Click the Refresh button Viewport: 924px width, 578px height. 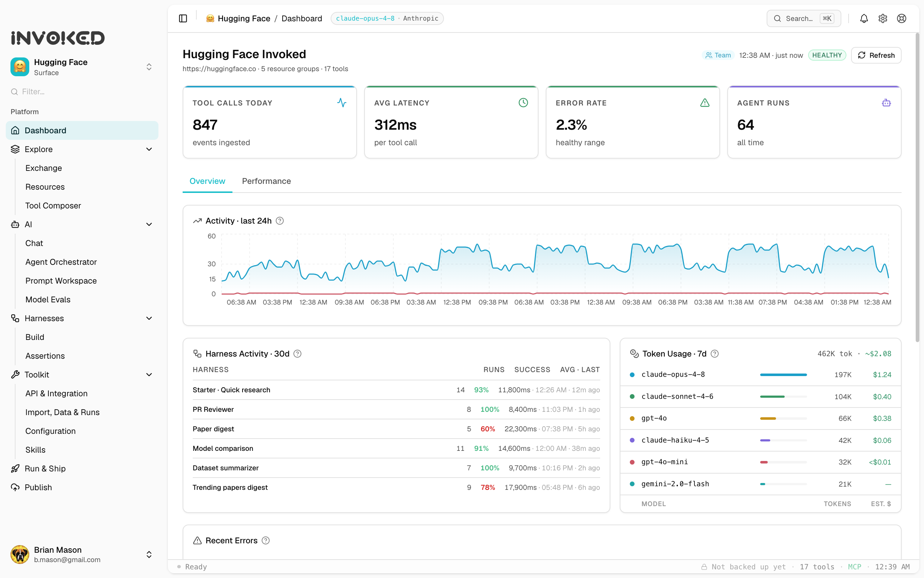pyautogui.click(x=876, y=55)
